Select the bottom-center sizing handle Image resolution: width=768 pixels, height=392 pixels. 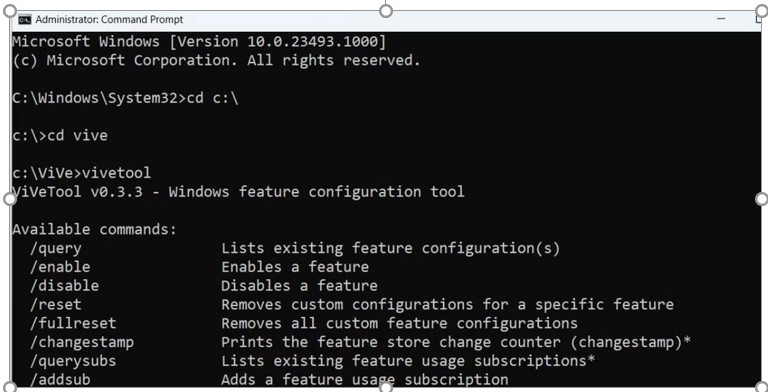(x=386, y=387)
